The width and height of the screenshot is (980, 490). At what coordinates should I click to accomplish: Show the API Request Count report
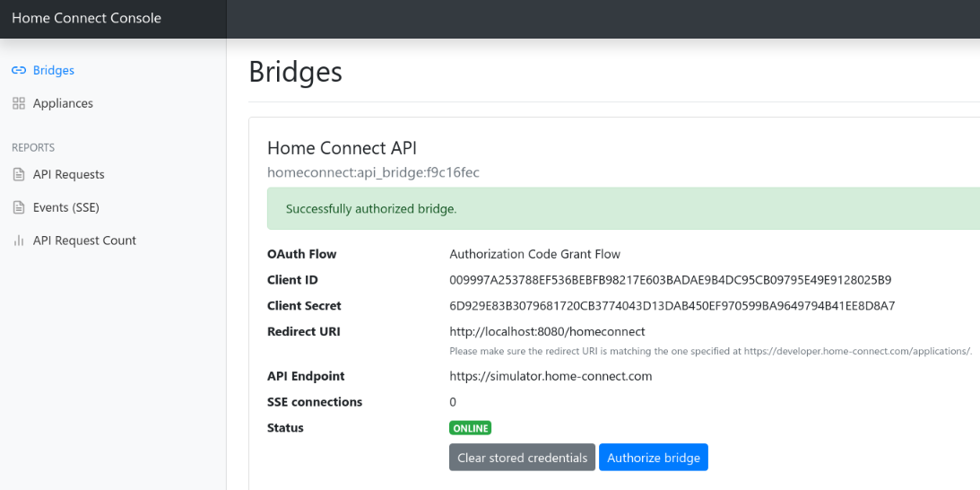coord(84,241)
